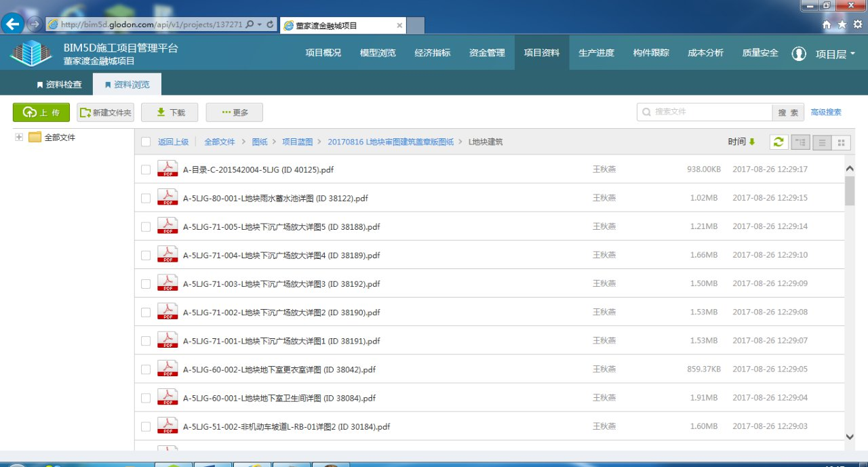868x467 pixels.
Task: Open the 更多 actions menu
Action: [x=235, y=113]
